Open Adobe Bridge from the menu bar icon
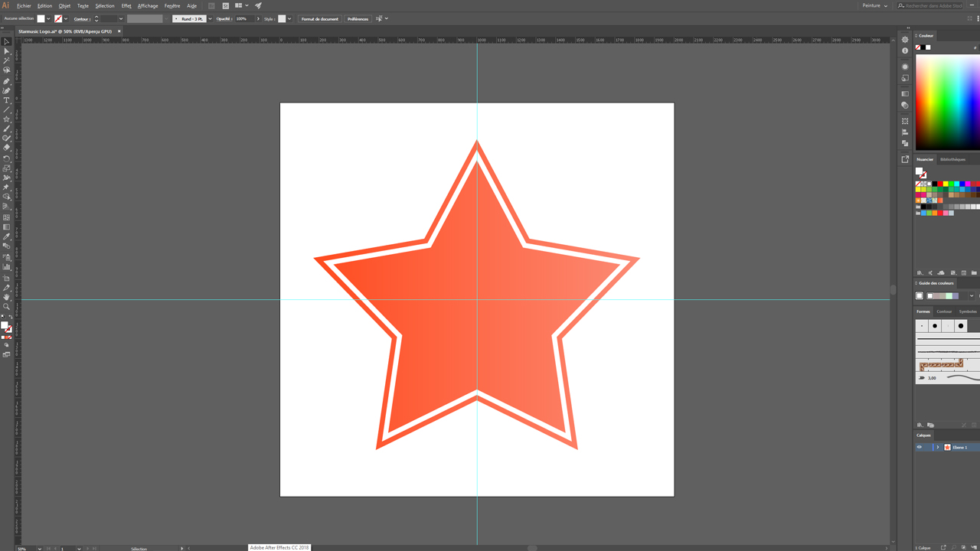980x551 pixels. tap(211, 5)
